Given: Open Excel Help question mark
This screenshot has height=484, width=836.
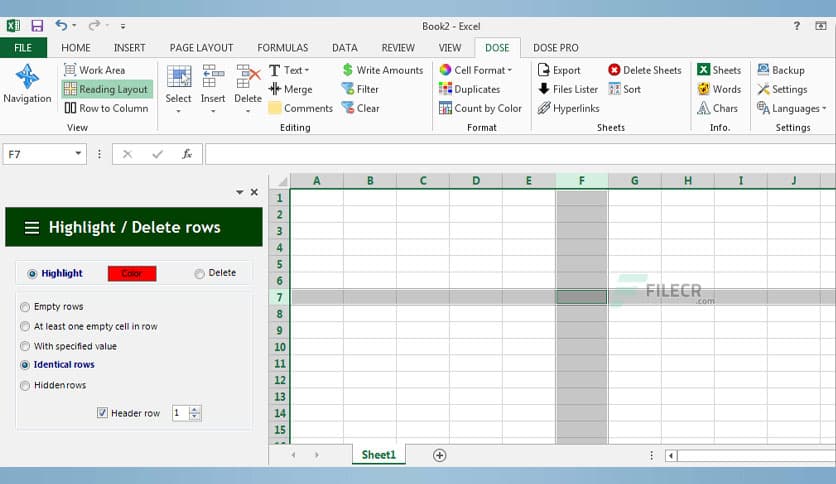Looking at the screenshot, I should [797, 26].
